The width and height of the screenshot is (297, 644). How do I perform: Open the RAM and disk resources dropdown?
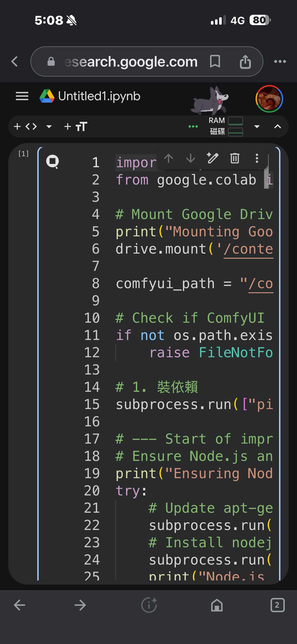point(257,126)
